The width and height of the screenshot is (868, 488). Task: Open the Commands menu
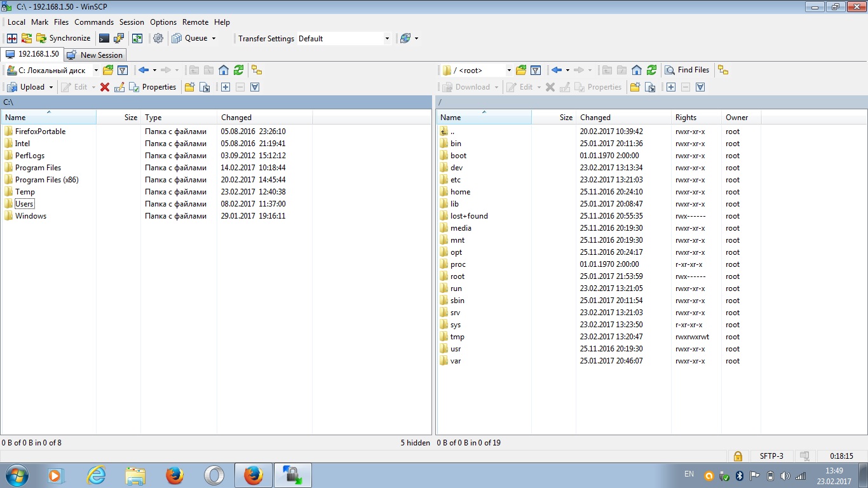click(93, 22)
